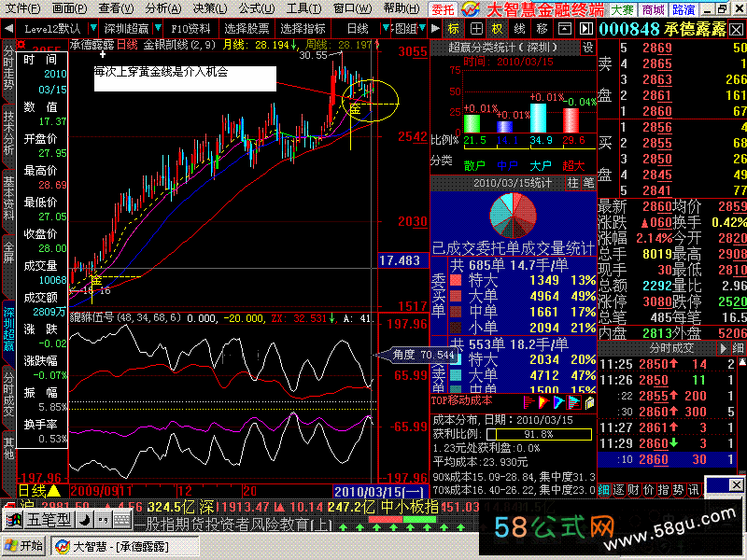
Task: Click the first magenta cost distribution icon
Action: click(x=528, y=402)
